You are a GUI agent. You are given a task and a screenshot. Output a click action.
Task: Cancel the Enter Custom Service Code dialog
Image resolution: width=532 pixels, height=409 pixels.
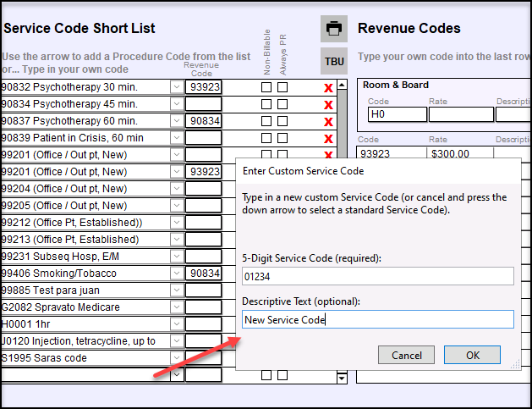(406, 355)
